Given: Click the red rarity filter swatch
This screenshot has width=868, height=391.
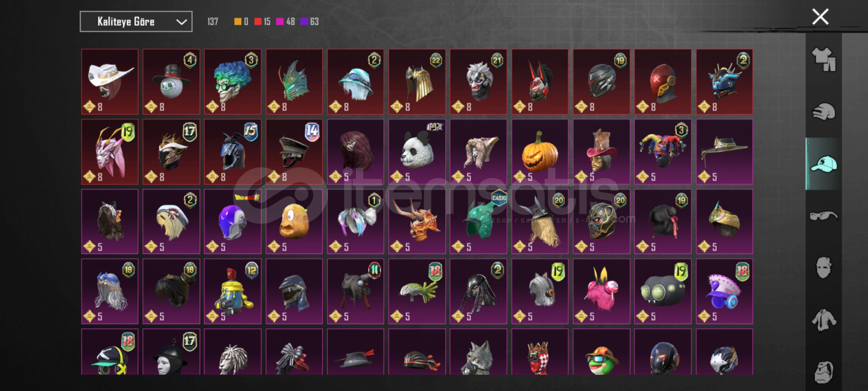Looking at the screenshot, I should point(258,22).
